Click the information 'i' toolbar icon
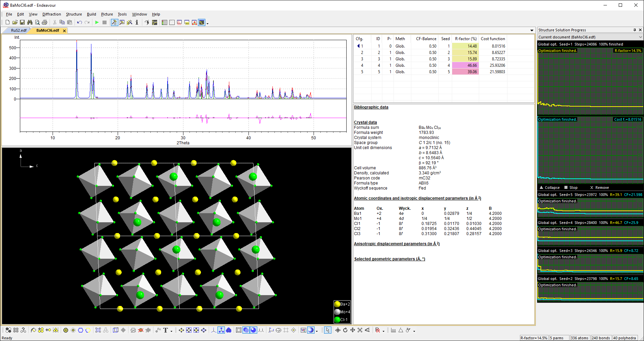Screen dimensions: 644x341 [137, 23]
